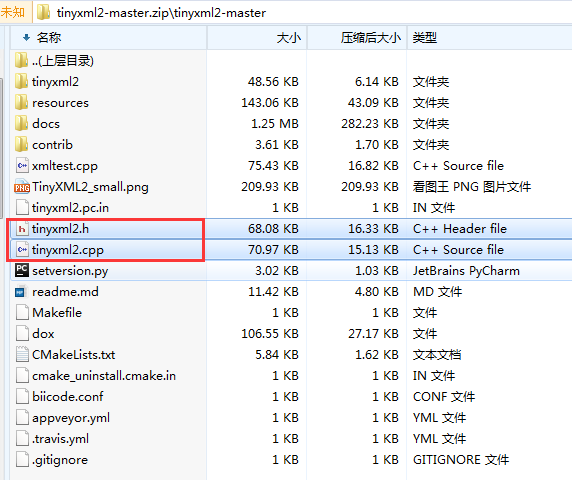Select the cmake_uninstall.cmake.in file name
572x480 pixels.
(104, 376)
